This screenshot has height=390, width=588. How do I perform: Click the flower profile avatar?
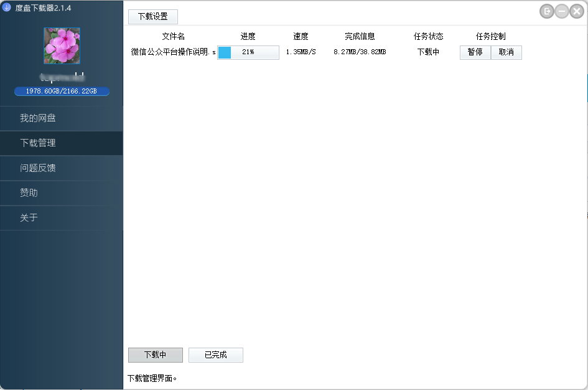click(x=62, y=46)
